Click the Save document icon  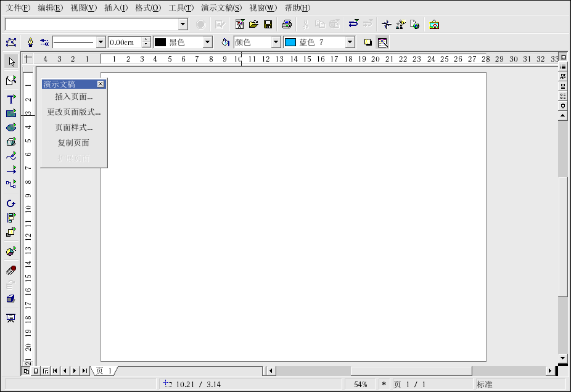(x=268, y=25)
